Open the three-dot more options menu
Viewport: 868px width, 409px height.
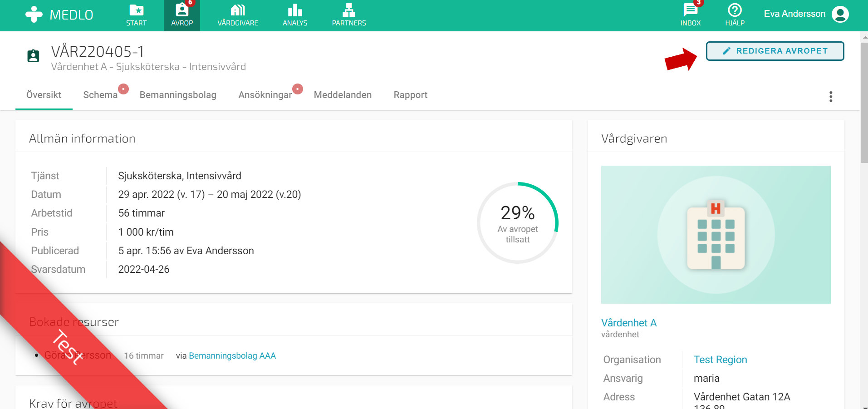click(x=831, y=97)
